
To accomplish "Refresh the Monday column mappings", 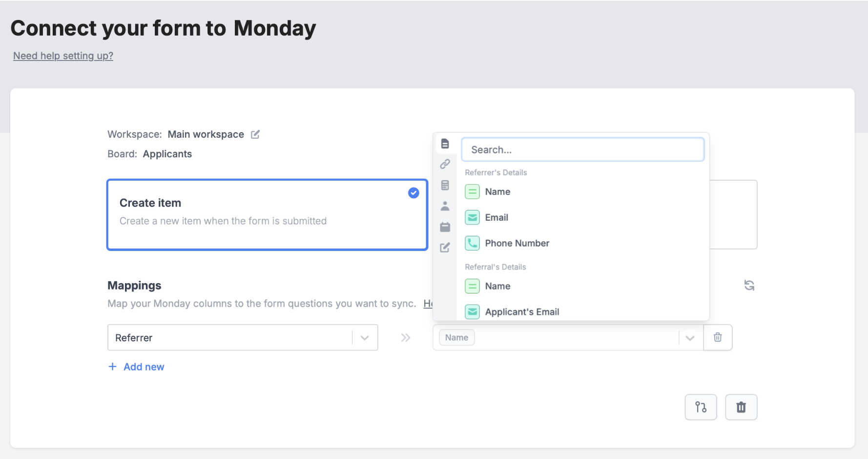I will [x=749, y=285].
